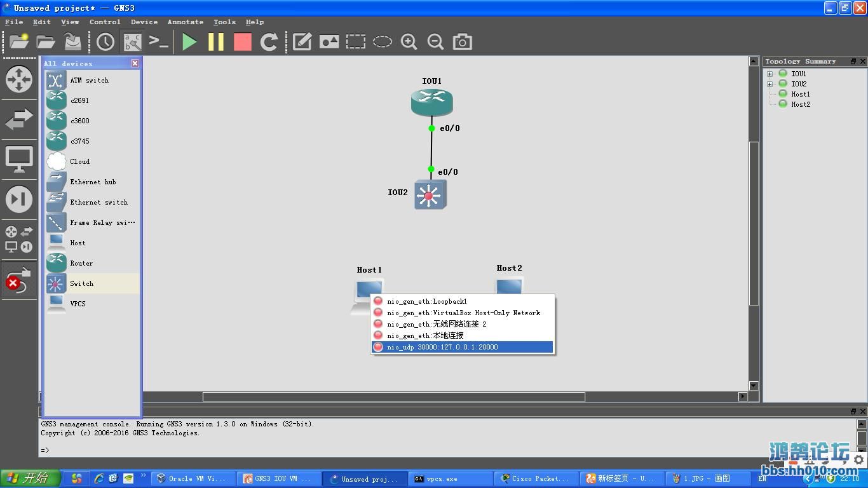
Task: Pick Cloud from device list
Action: (x=91, y=161)
